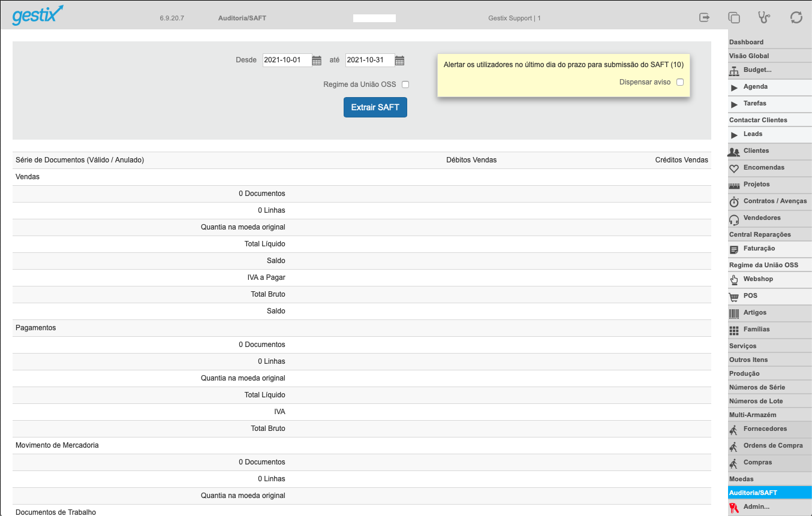The width and height of the screenshot is (812, 516).
Task: Click the Vendas section row
Action: [362, 177]
